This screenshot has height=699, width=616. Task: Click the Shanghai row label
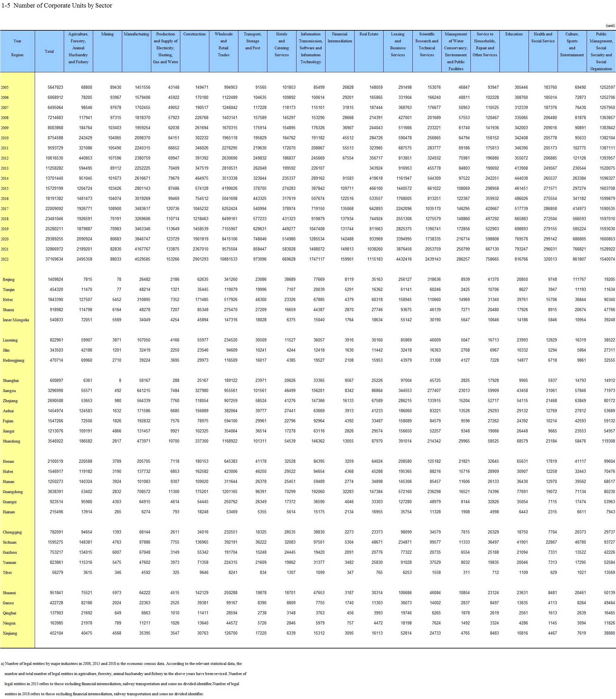(11, 381)
